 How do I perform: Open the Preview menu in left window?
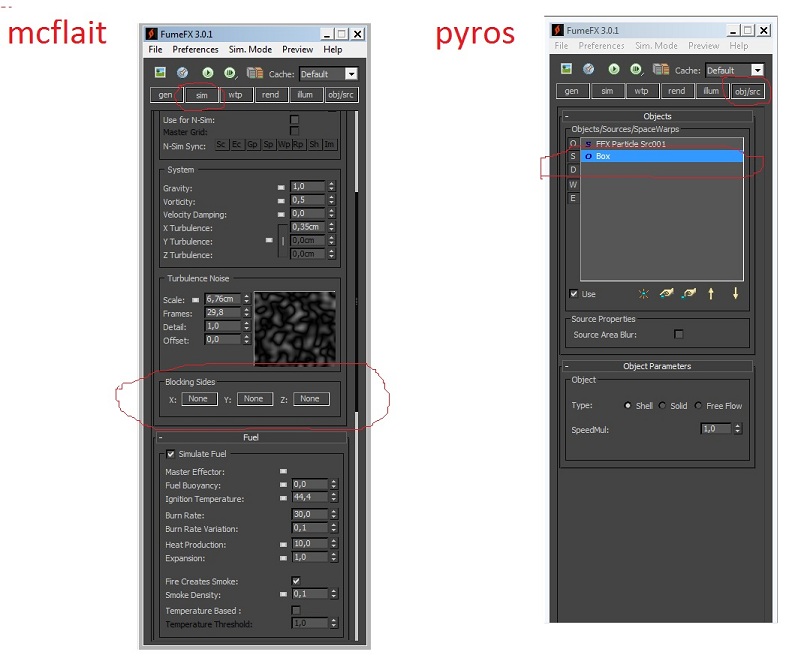pyautogui.click(x=298, y=49)
